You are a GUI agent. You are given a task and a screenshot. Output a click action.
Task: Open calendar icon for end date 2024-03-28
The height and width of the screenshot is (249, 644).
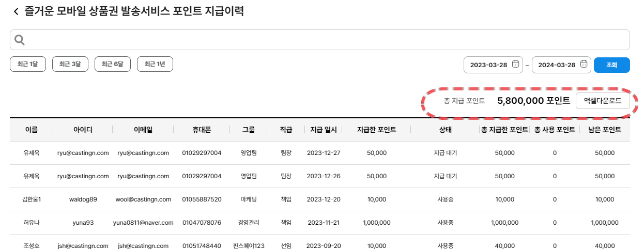[x=583, y=65]
